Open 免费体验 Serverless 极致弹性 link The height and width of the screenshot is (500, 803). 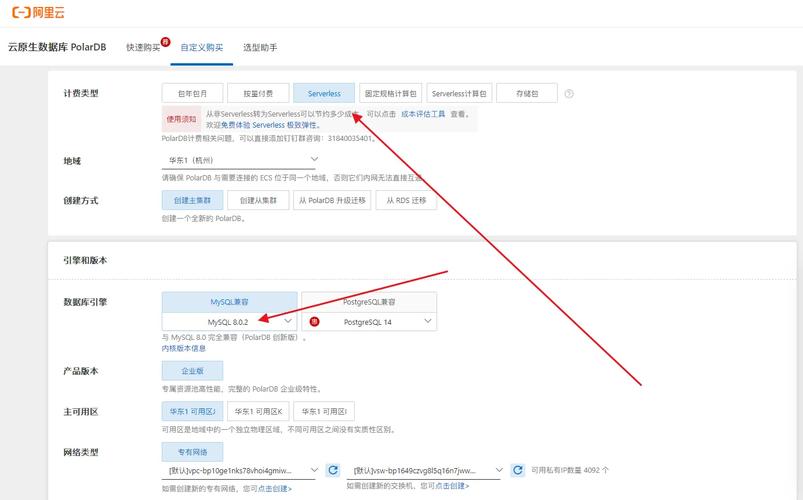click(x=271, y=125)
